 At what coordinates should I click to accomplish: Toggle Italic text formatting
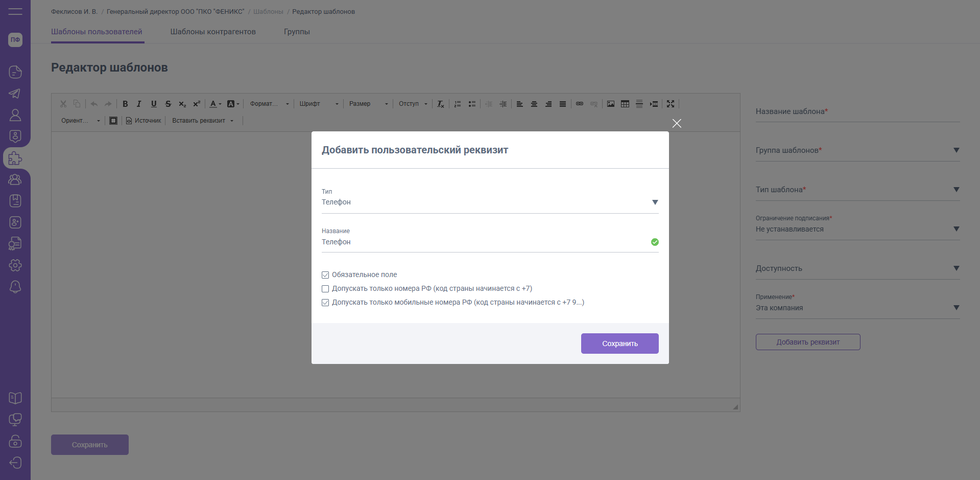click(139, 104)
